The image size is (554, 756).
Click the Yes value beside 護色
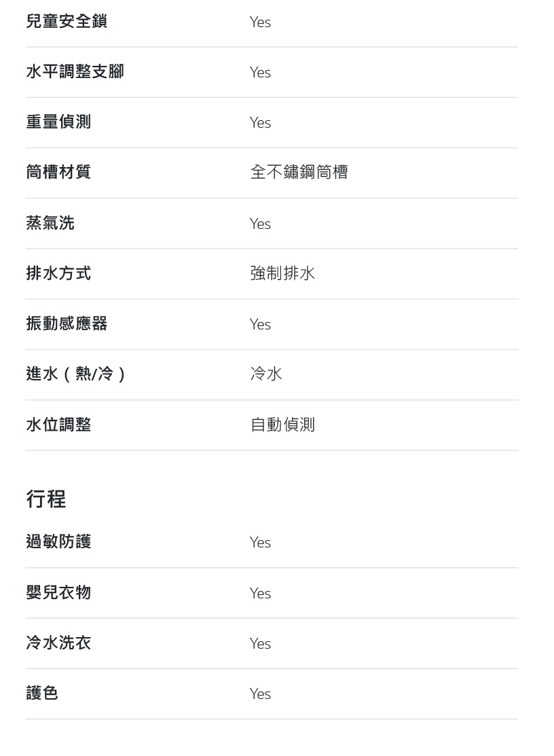(260, 694)
